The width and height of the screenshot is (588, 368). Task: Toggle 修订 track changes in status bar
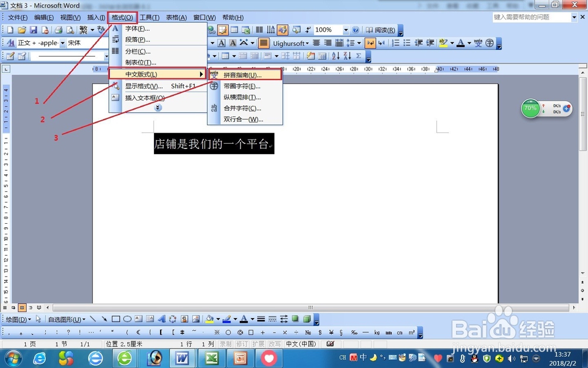pyautogui.click(x=242, y=344)
